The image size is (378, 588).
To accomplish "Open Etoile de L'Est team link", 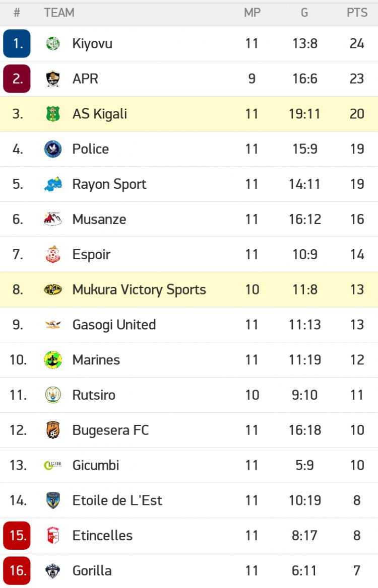I will (117, 500).
